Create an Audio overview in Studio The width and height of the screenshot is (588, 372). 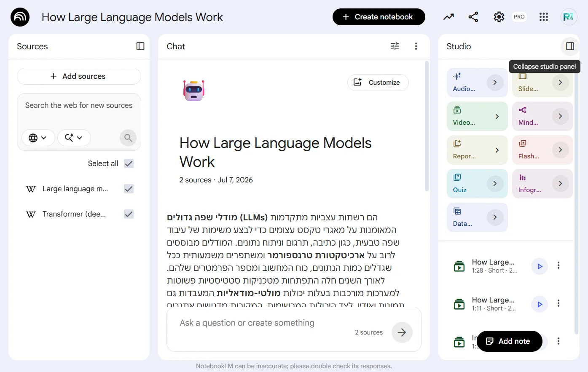(477, 83)
